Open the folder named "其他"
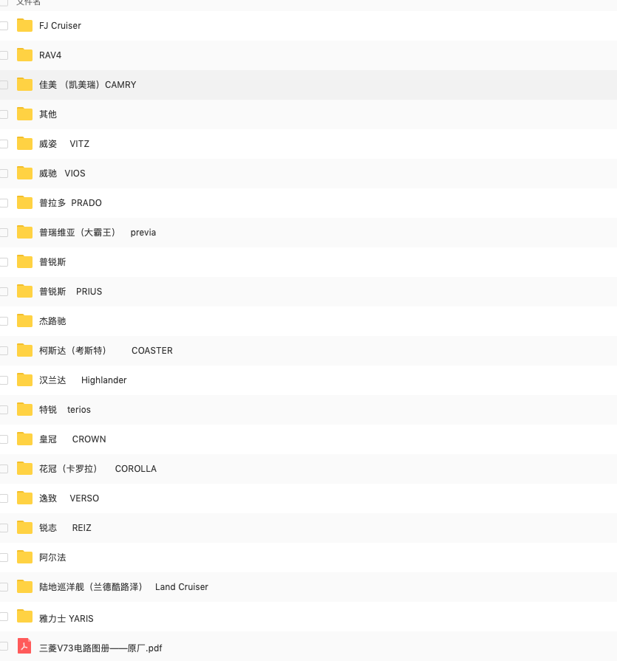Viewport: 617px width, 672px height. tap(48, 114)
